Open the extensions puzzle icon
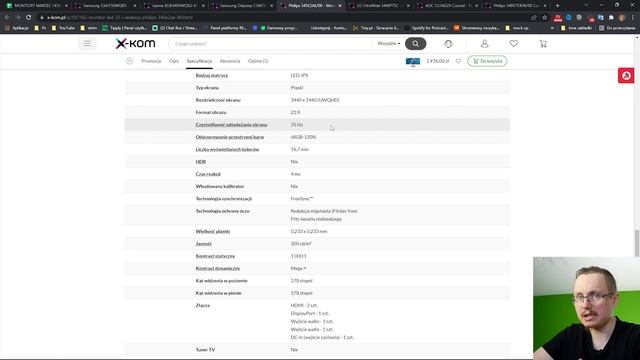The height and width of the screenshot is (360, 640). (611, 18)
